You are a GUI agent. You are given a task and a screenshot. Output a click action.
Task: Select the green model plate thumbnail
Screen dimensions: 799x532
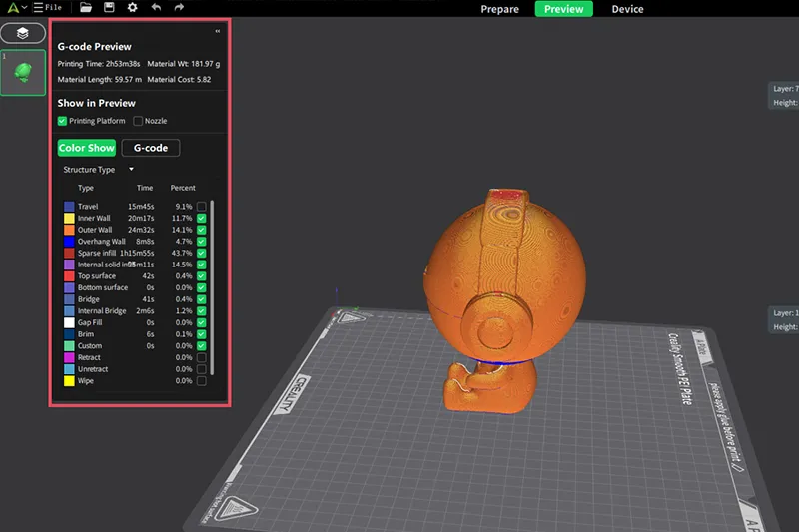tap(22, 73)
